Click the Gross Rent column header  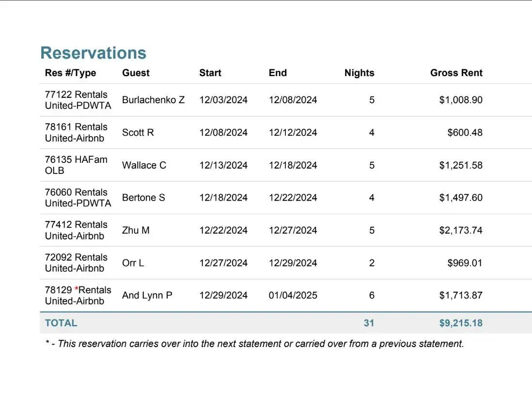click(x=456, y=73)
